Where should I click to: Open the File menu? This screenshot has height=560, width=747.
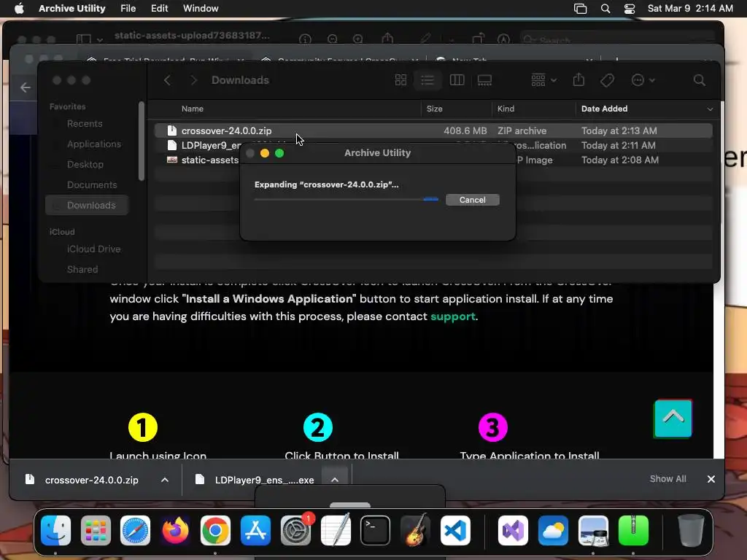tap(128, 8)
